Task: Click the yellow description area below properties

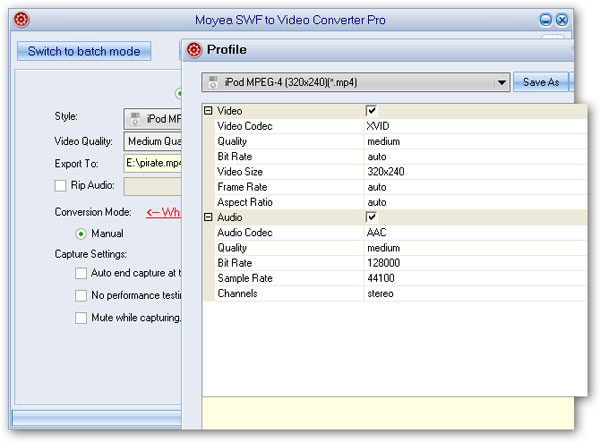Action: pos(388,413)
